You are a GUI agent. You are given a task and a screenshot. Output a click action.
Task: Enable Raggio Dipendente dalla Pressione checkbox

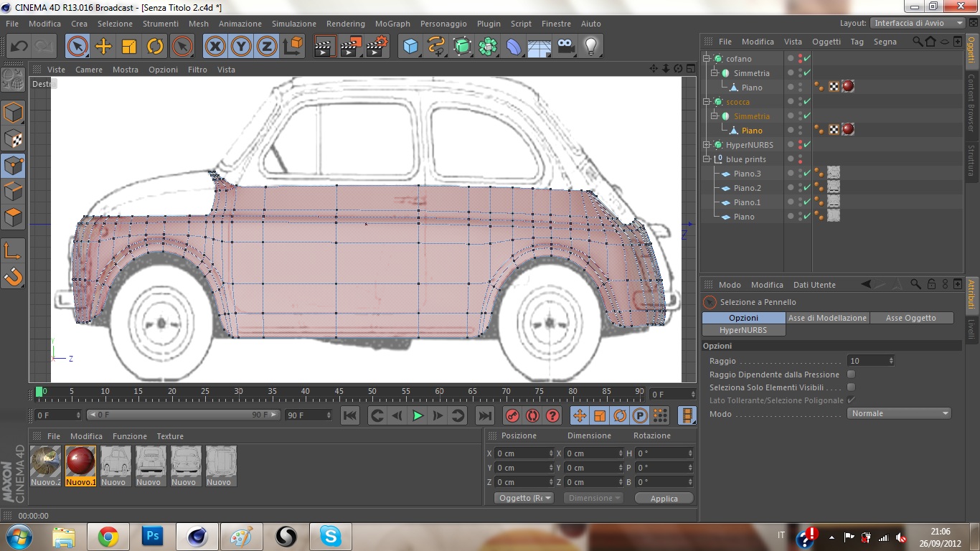[x=851, y=375]
